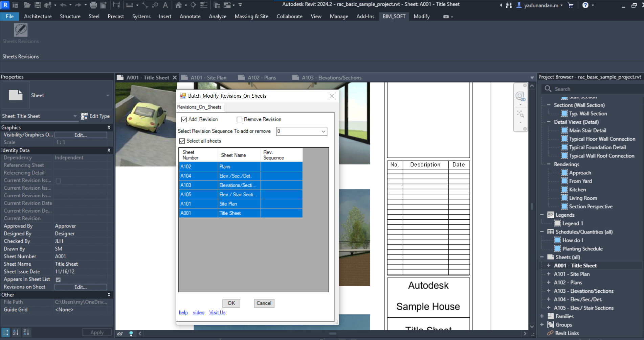Toggle the Appears In Sheet List checkbox
The height and width of the screenshot is (340, 644).
[58, 280]
